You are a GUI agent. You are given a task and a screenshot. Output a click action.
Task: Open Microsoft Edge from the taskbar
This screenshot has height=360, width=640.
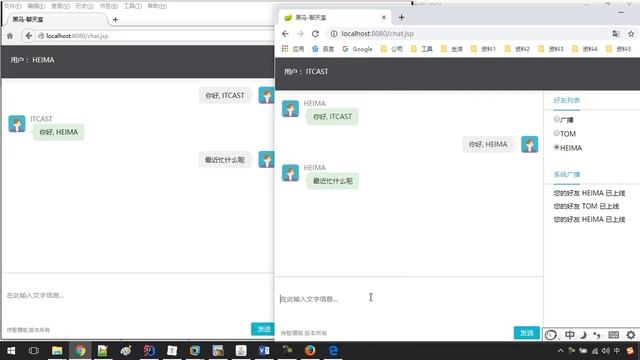click(333, 351)
